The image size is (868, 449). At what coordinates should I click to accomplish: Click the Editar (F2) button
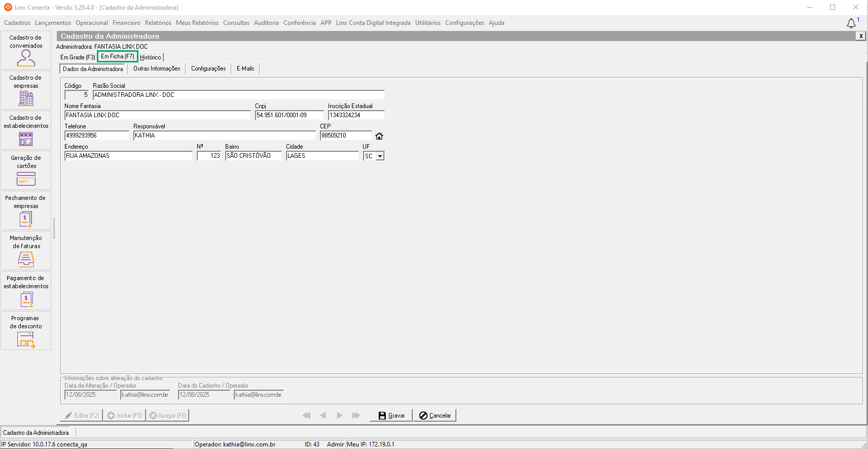click(x=81, y=416)
